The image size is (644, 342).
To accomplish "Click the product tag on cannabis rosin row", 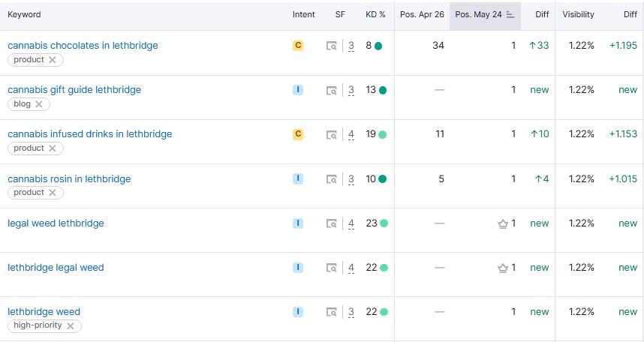I will coord(29,193).
